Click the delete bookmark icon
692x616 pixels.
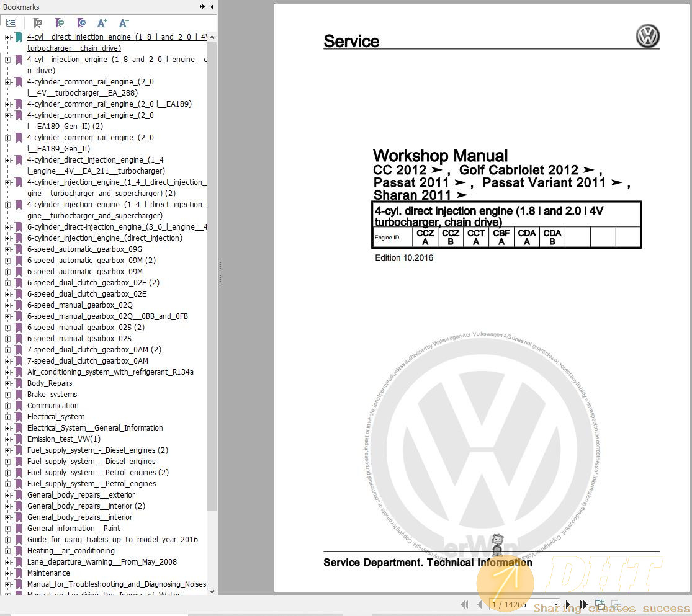38,22
